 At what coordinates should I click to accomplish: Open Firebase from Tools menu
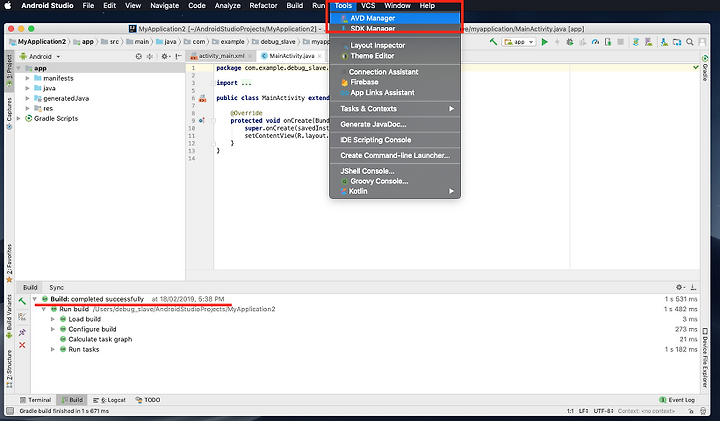[x=395, y=82]
